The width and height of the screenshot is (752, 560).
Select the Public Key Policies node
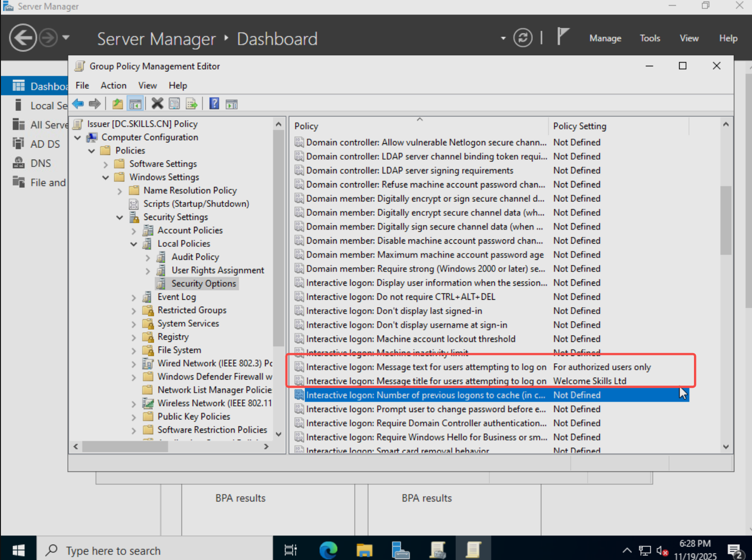[x=194, y=417]
